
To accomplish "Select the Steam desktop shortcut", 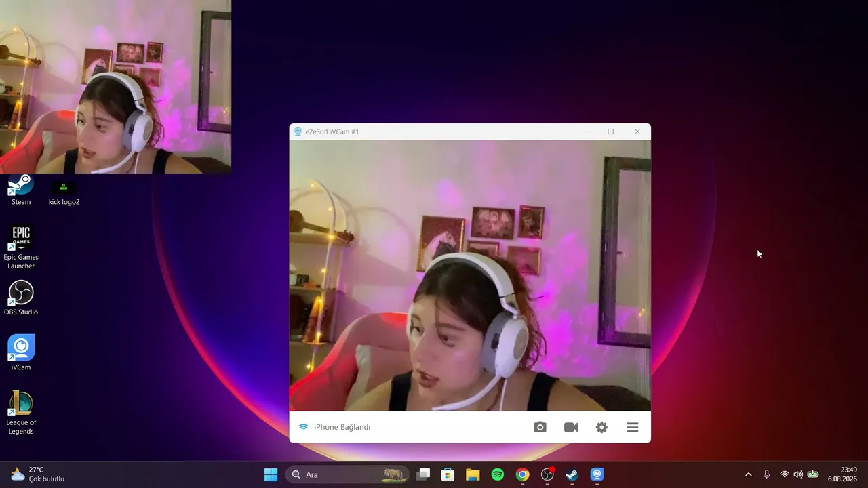I will tap(21, 190).
